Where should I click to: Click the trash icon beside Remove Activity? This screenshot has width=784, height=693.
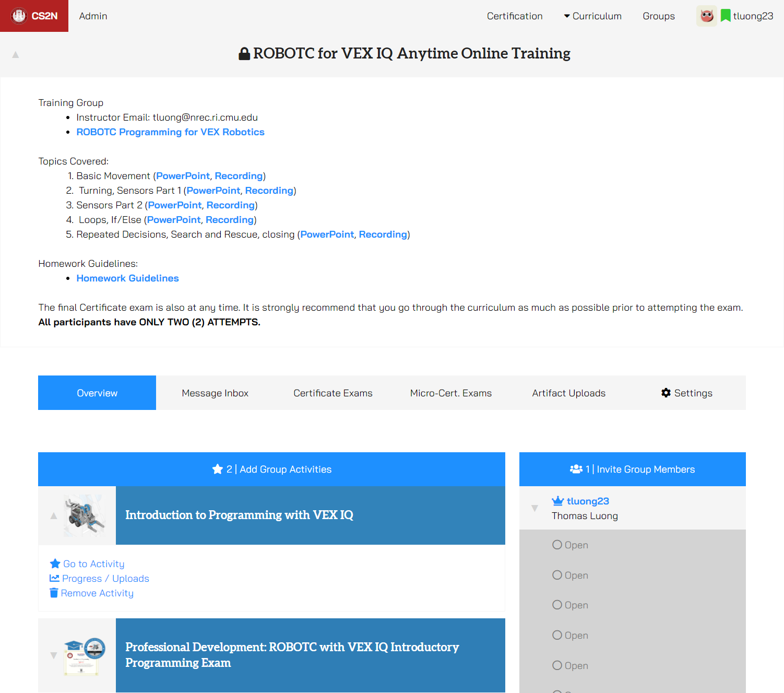54,593
